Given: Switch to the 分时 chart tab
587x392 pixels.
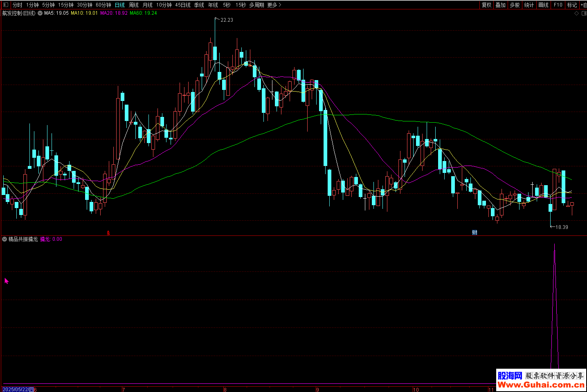Looking at the screenshot, I should (17, 5).
